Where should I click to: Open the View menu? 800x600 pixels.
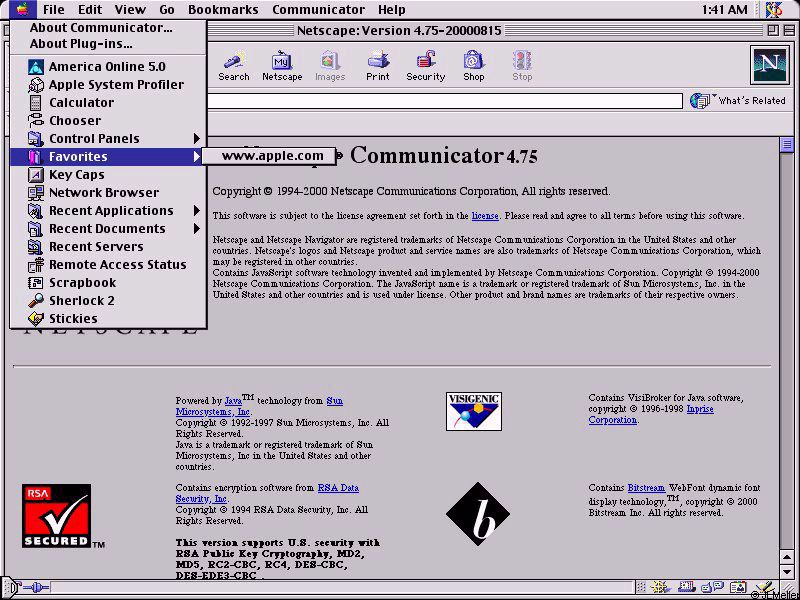click(130, 10)
